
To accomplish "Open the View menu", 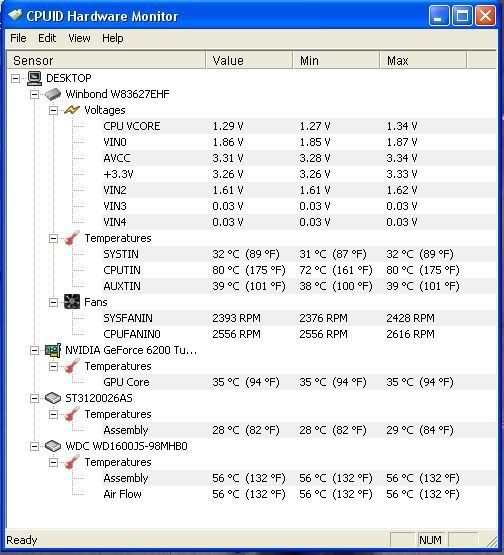I will (79, 38).
